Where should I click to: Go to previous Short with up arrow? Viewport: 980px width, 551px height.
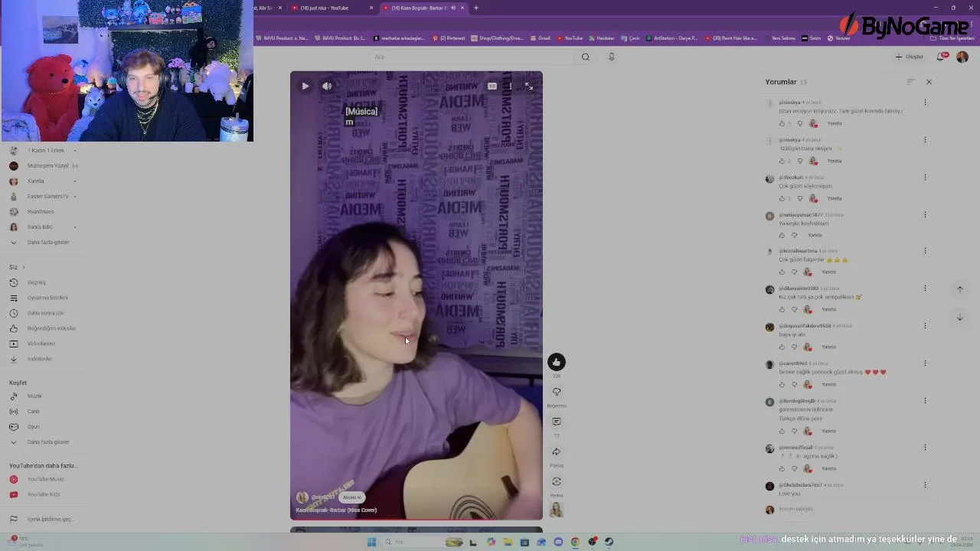pos(960,289)
